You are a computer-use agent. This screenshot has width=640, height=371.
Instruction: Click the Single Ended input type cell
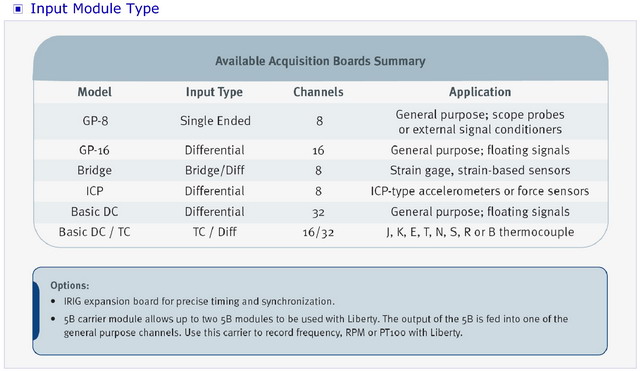tap(215, 121)
